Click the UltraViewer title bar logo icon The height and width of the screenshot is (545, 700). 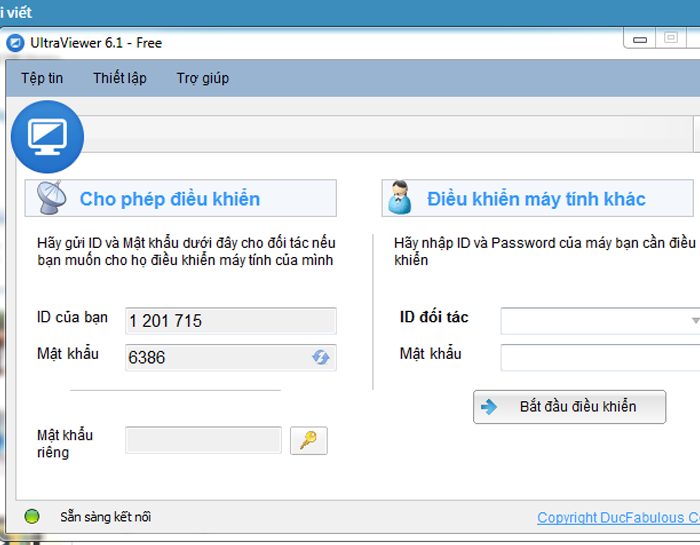[15, 43]
